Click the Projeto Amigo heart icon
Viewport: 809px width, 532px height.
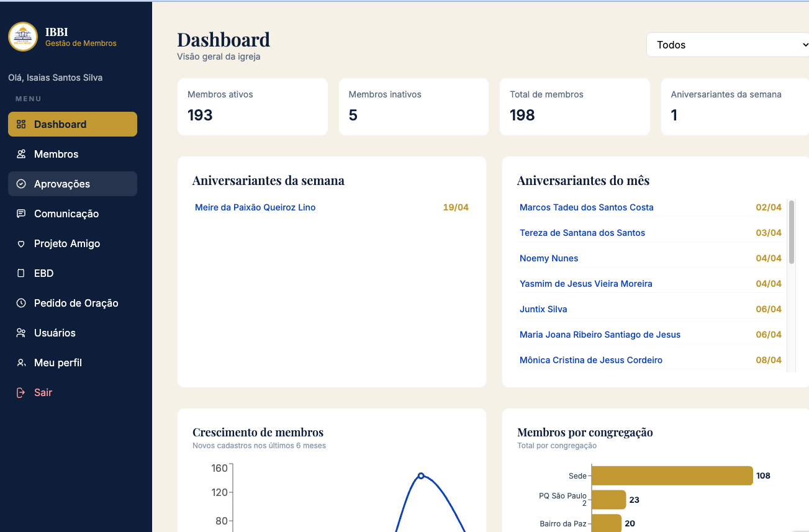coord(21,243)
